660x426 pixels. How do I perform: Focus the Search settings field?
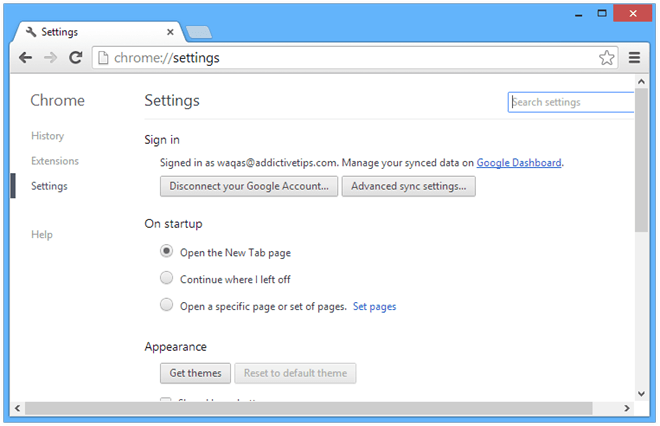point(571,102)
